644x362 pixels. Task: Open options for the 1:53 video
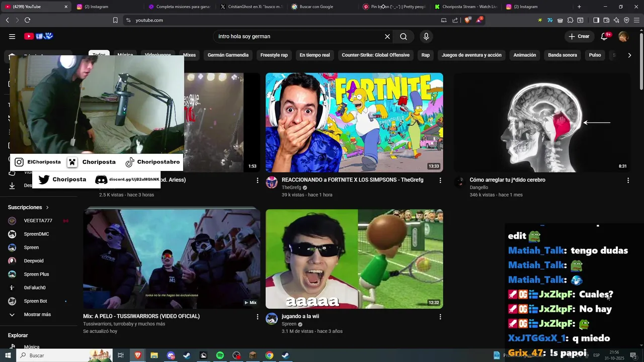[x=258, y=180]
